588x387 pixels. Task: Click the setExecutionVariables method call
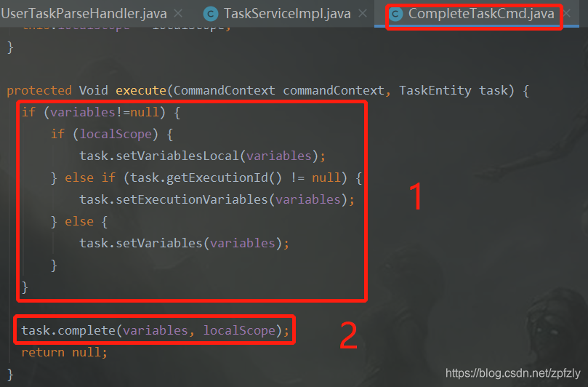pos(192,199)
